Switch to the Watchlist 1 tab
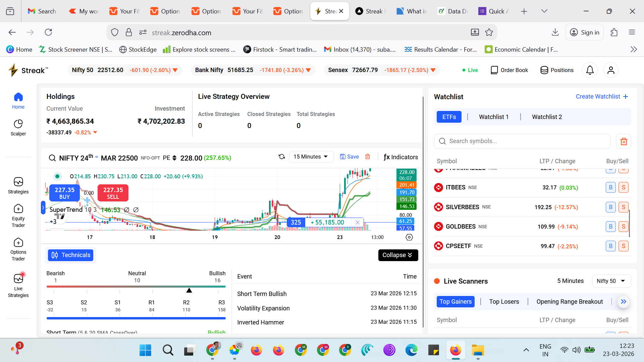 (493, 117)
